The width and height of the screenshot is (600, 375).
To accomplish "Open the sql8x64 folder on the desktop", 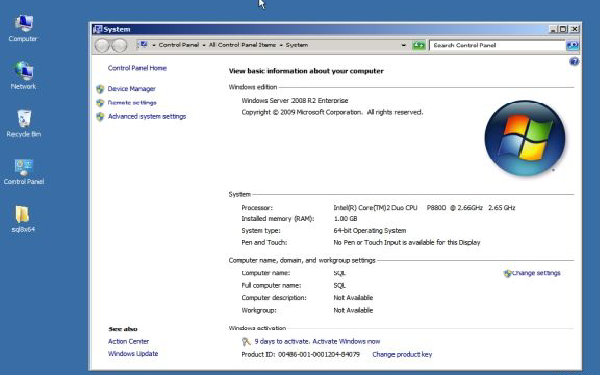I will click(x=23, y=219).
